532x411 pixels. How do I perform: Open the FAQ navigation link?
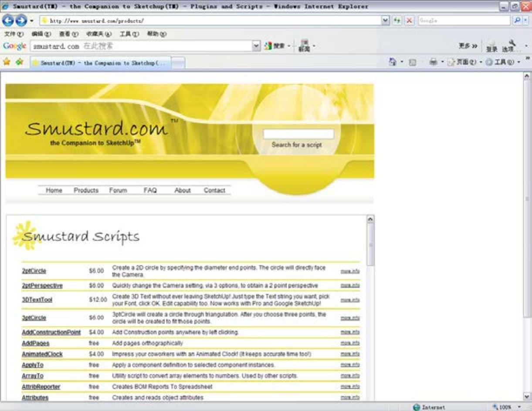tap(150, 190)
